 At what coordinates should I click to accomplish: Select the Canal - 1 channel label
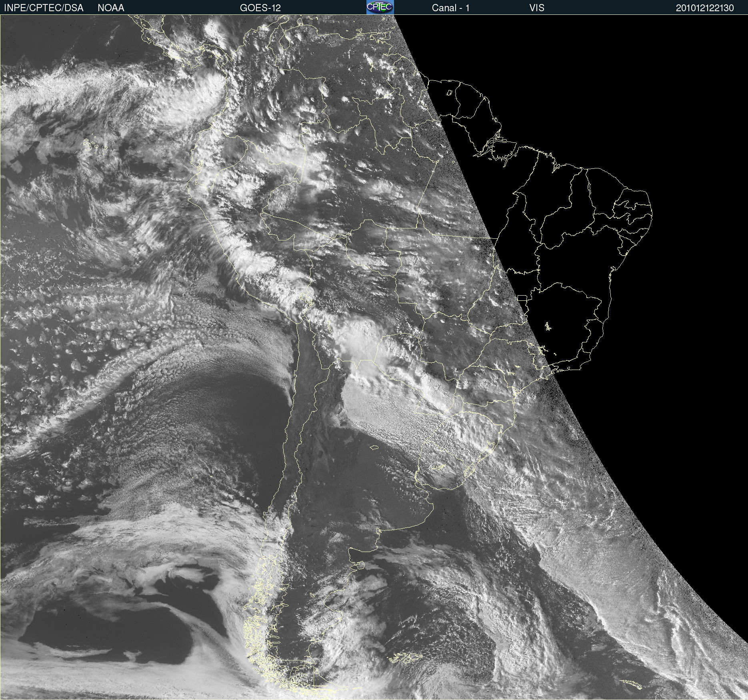[x=451, y=8]
